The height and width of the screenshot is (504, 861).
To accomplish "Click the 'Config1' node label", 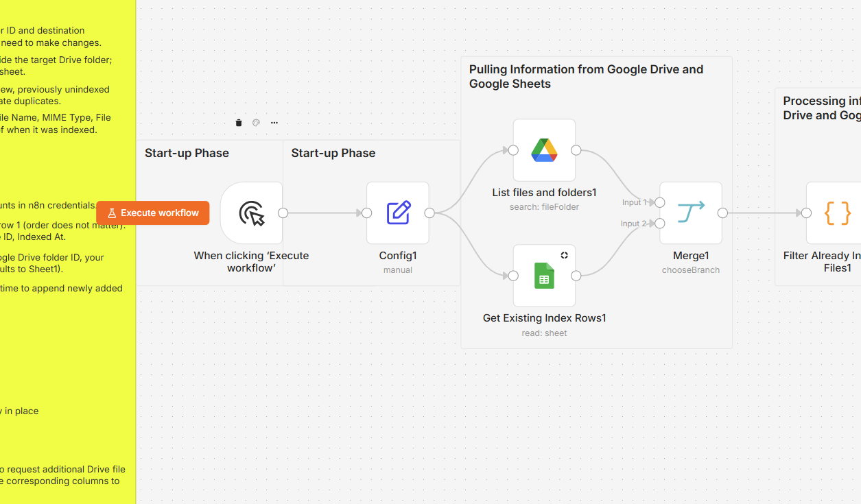I will coord(398,256).
